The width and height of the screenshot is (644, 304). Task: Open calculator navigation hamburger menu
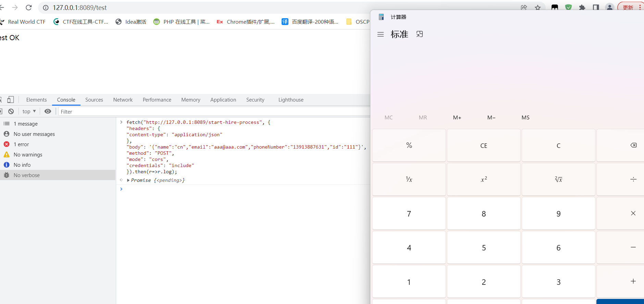click(381, 34)
